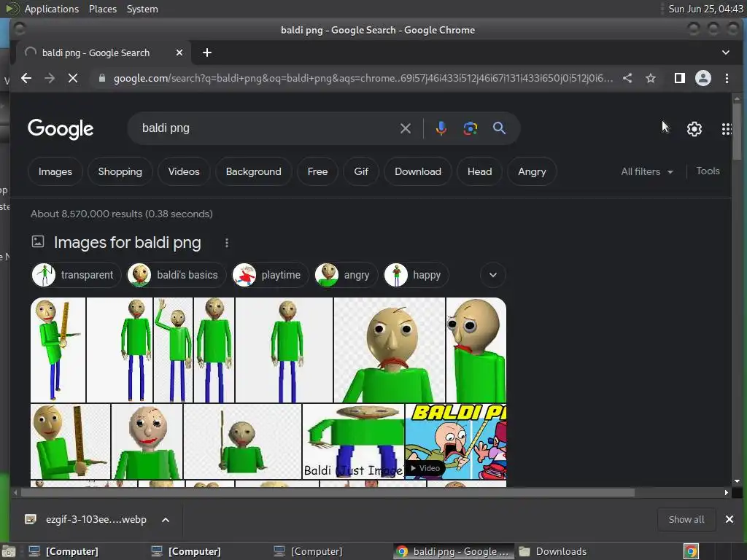Open Baldi holding ruler thumbnail in first row
This screenshot has width=747, height=560.
tap(58, 350)
